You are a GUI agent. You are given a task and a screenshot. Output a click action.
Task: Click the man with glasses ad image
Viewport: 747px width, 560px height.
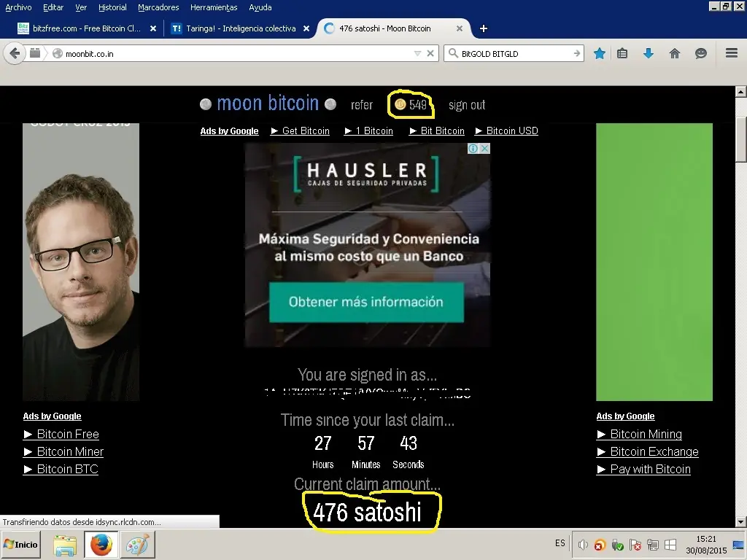pos(81,262)
